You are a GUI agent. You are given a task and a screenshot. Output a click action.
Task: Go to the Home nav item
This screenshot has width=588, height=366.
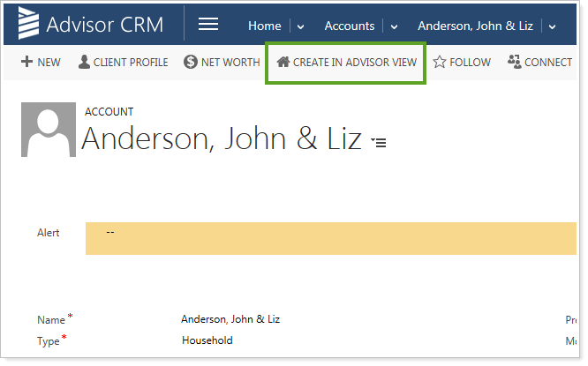[264, 26]
